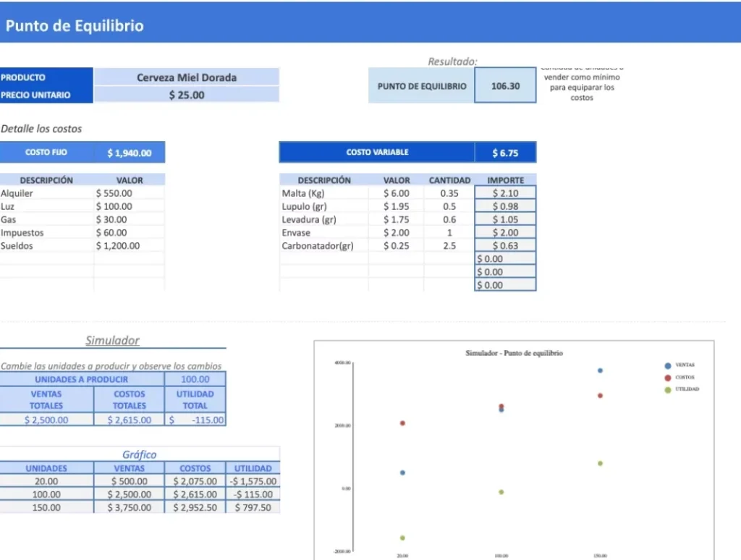Click the chart title Simulador - Punto de equilibrio
This screenshot has height=560, width=741.
(514, 353)
